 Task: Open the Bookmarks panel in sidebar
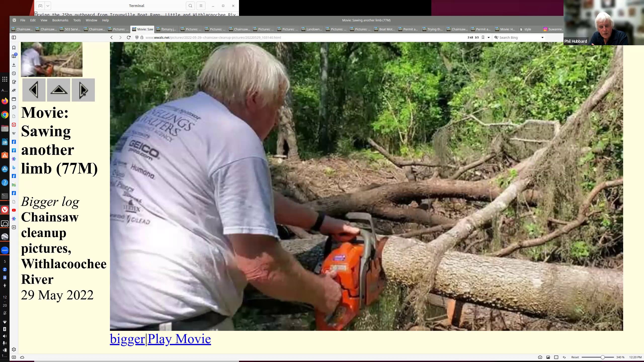point(14,48)
